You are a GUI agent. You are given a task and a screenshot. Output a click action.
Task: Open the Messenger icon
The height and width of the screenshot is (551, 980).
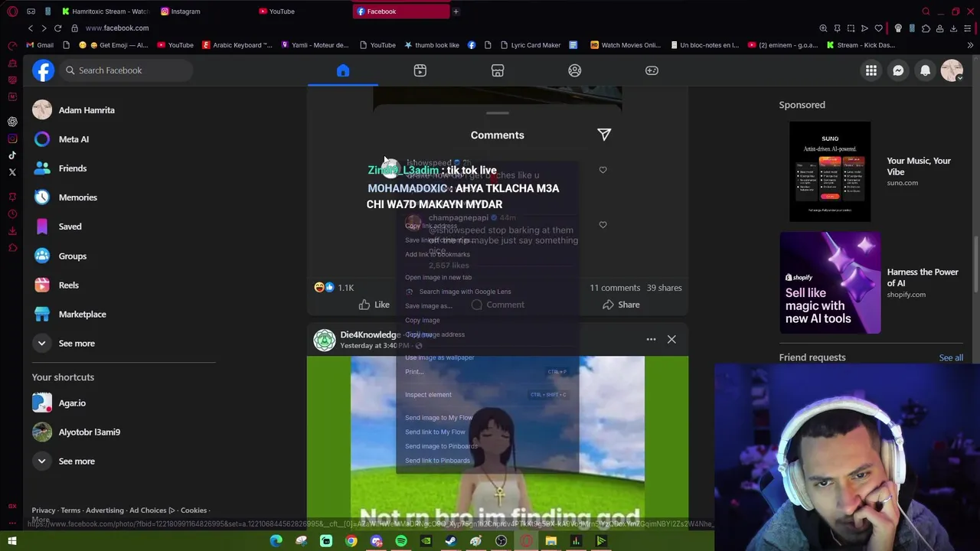tap(898, 70)
